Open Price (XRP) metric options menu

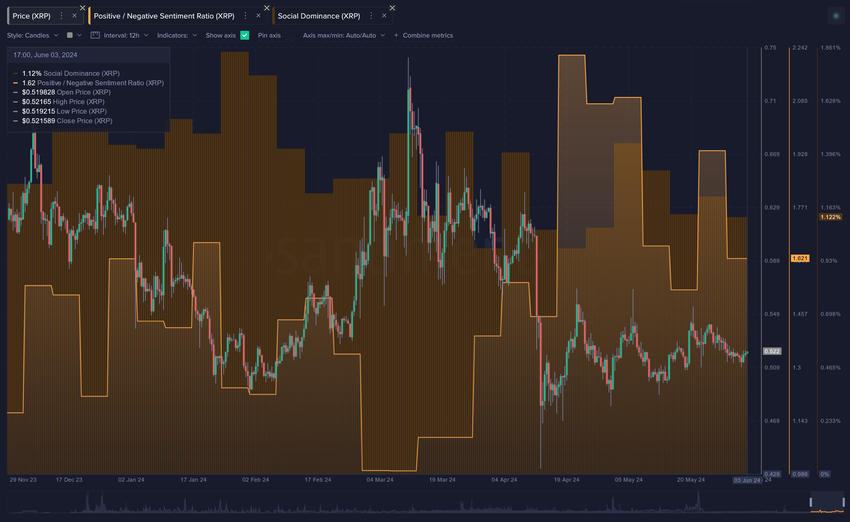tap(61, 16)
